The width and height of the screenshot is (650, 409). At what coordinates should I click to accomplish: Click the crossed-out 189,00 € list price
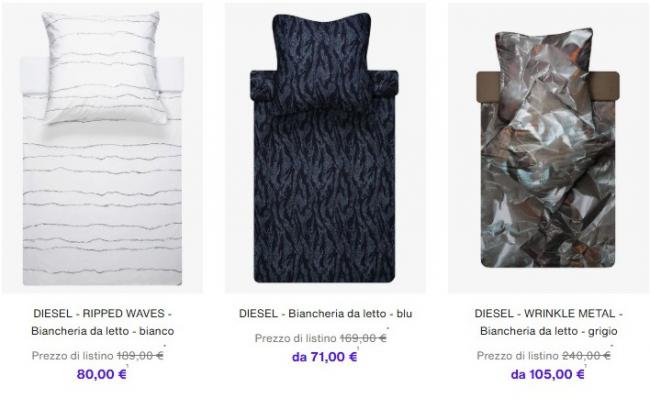tap(140, 356)
